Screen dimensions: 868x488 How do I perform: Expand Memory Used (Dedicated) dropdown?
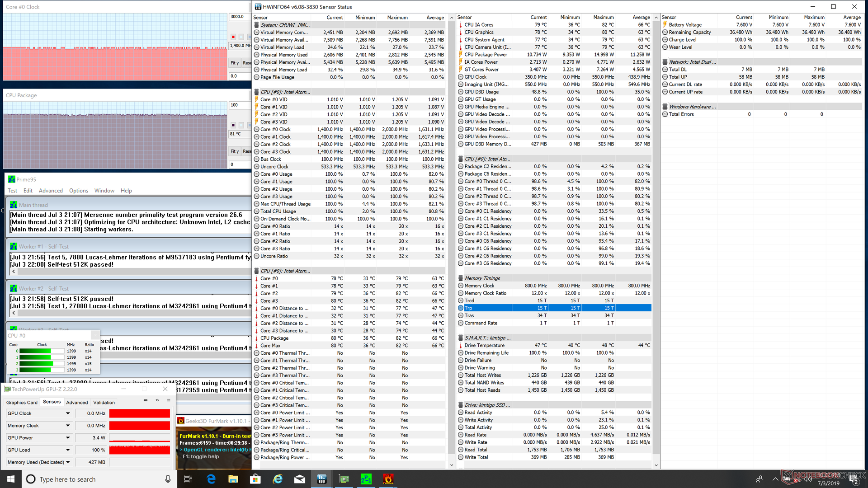(x=68, y=462)
